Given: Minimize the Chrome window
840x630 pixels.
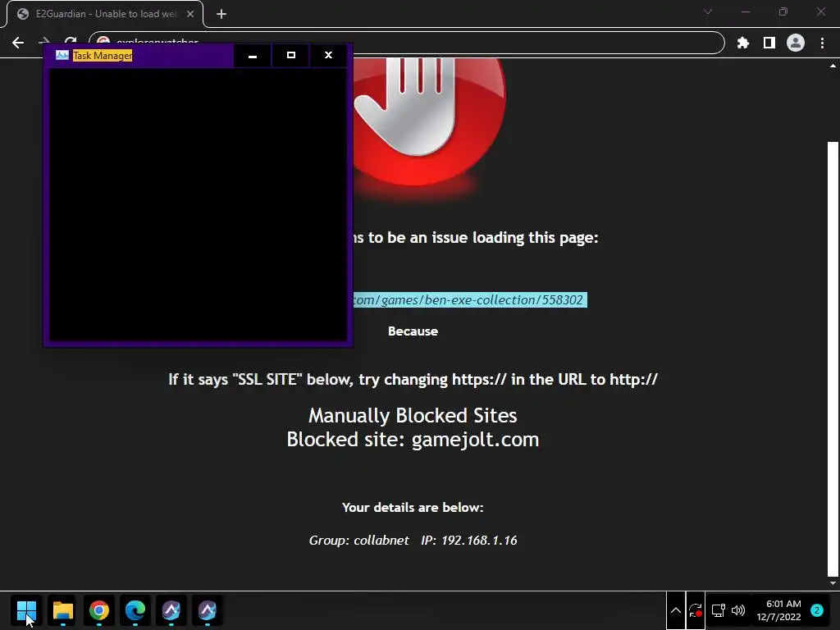Looking at the screenshot, I should (745, 11).
